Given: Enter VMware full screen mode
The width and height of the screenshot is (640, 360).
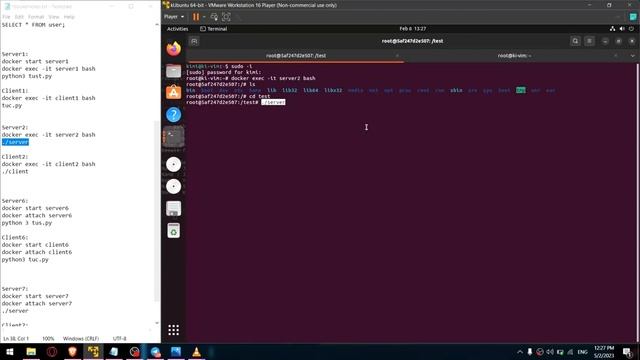Looking at the screenshot, I should 226,17.
